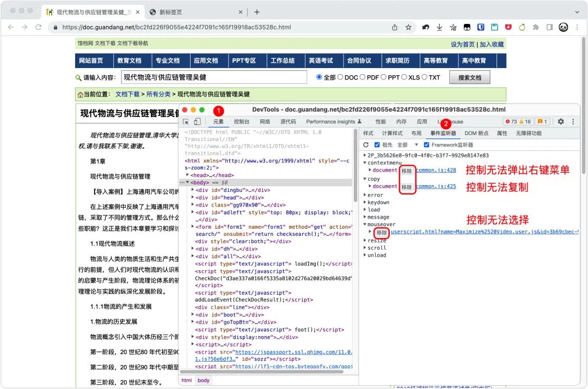This screenshot has width=588, height=389.
Task: Expand the scroll listener group
Action: point(364,247)
